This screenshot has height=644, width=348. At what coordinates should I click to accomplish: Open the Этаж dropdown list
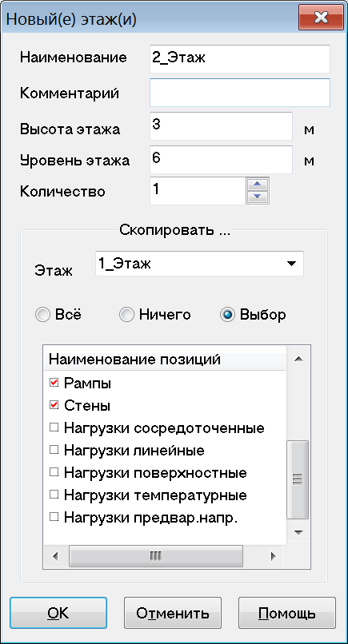click(x=292, y=264)
